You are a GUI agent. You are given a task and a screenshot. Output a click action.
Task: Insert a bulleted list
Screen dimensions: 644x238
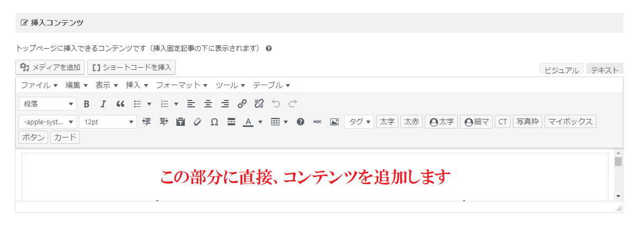coord(138,104)
